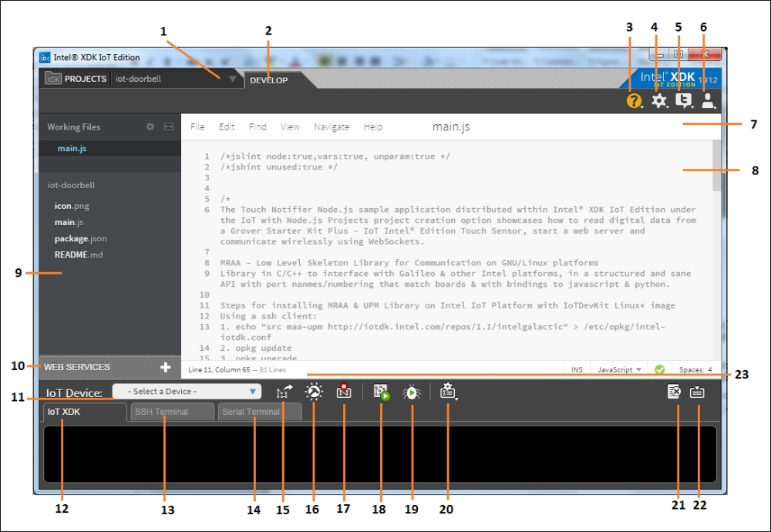Select the IoT XDK console tab
The width and height of the screenshot is (771, 532).
85,412
